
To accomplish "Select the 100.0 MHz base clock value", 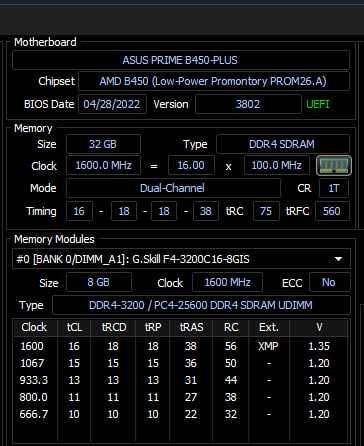I will (x=276, y=165).
